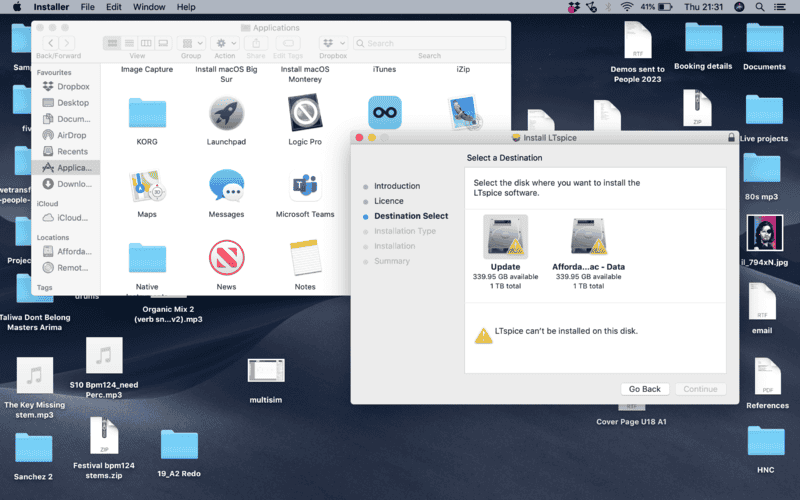Select the multisim file on the desktop
This screenshot has height=500, width=800.
pos(266,370)
